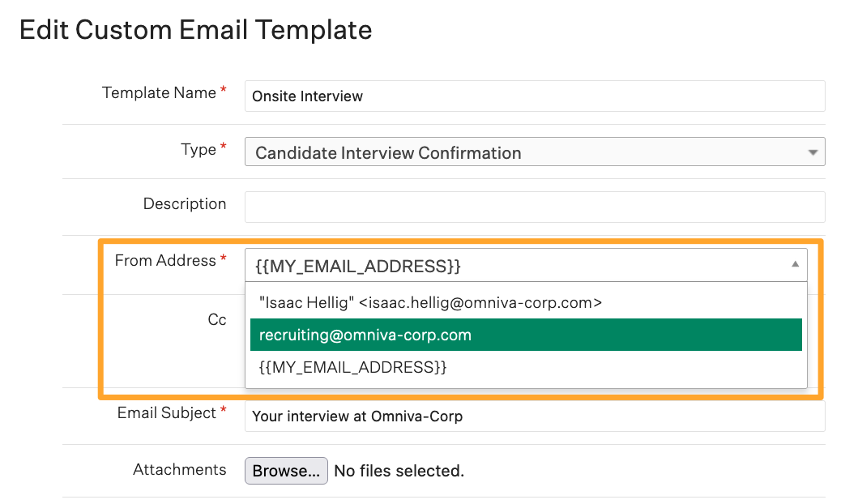Click the Attachments row label
The image size is (858, 504).
180,470
